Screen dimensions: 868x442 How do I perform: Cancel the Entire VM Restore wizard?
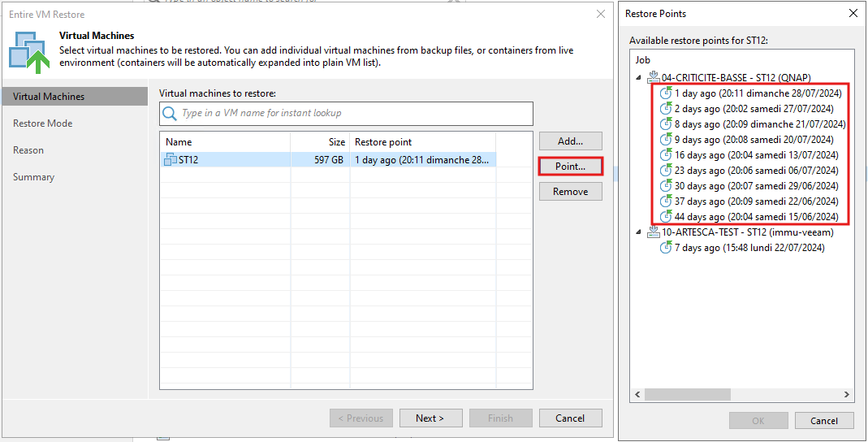click(570, 418)
